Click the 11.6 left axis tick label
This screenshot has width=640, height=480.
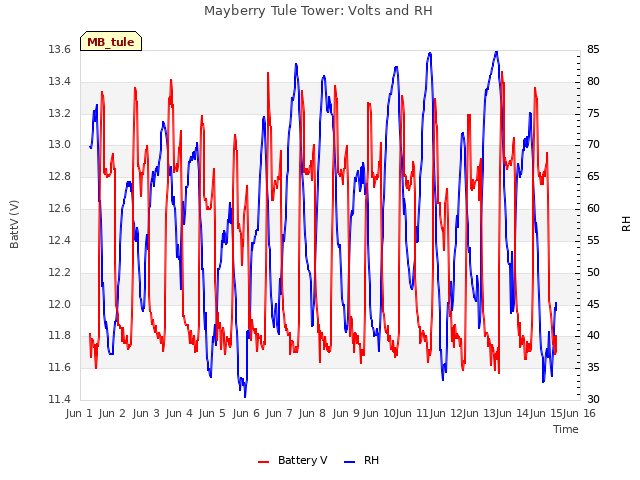(60, 368)
